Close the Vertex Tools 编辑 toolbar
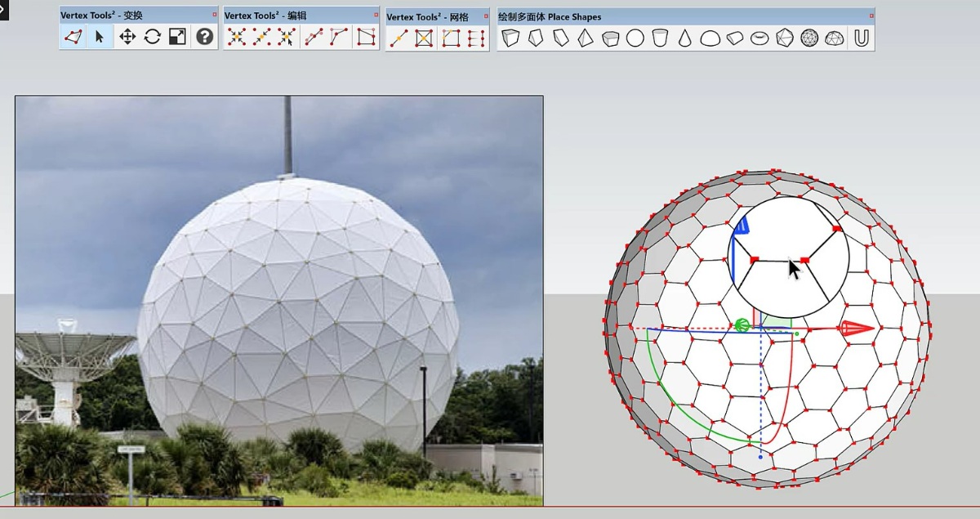Image resolution: width=980 pixels, height=519 pixels. 376,15
